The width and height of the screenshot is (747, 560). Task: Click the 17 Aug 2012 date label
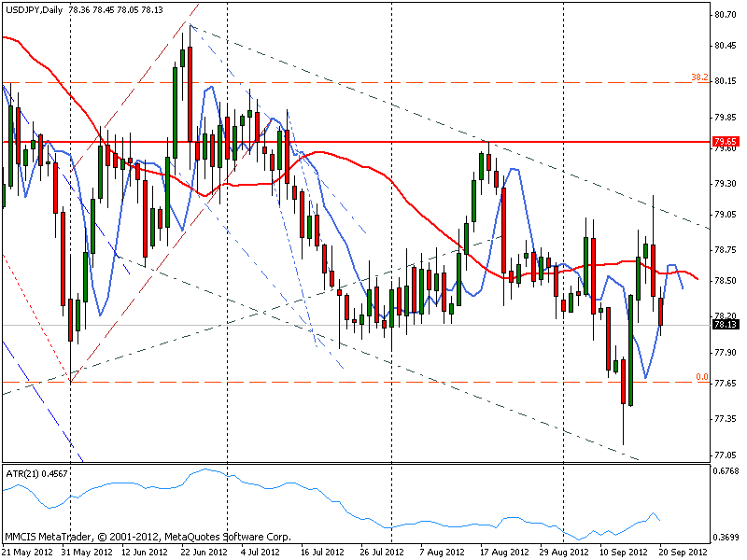504,553
